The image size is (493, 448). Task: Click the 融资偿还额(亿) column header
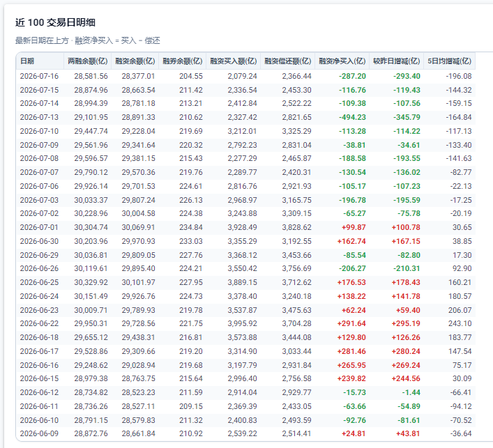[288, 61]
